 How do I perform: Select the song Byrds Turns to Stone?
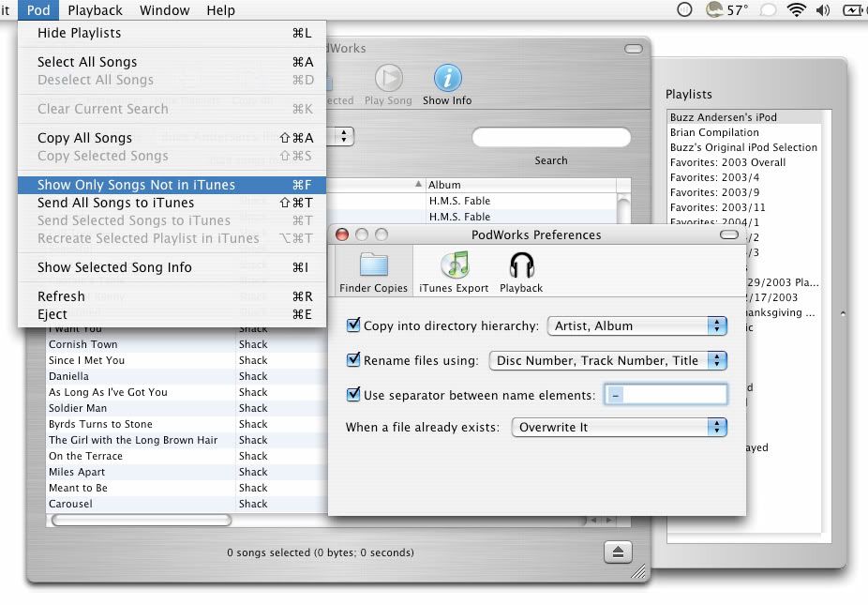pos(187,424)
